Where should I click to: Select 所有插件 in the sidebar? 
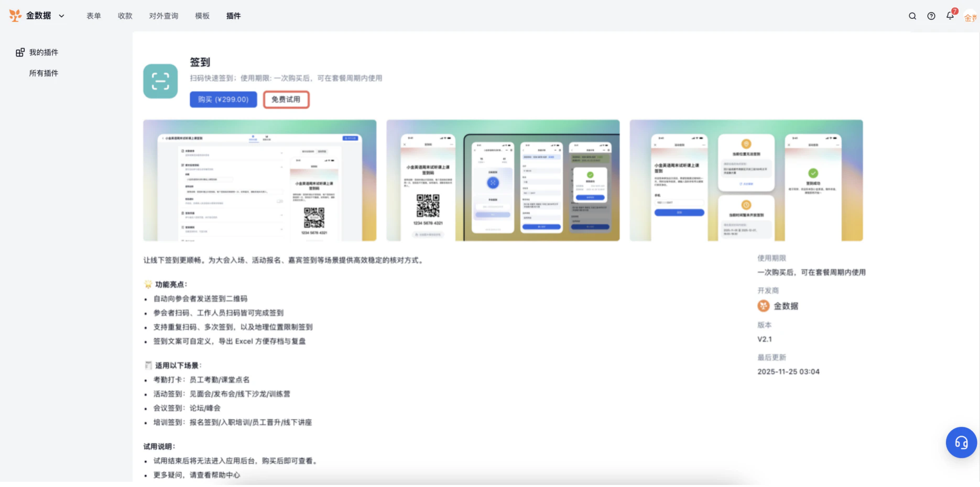pyautogui.click(x=43, y=73)
